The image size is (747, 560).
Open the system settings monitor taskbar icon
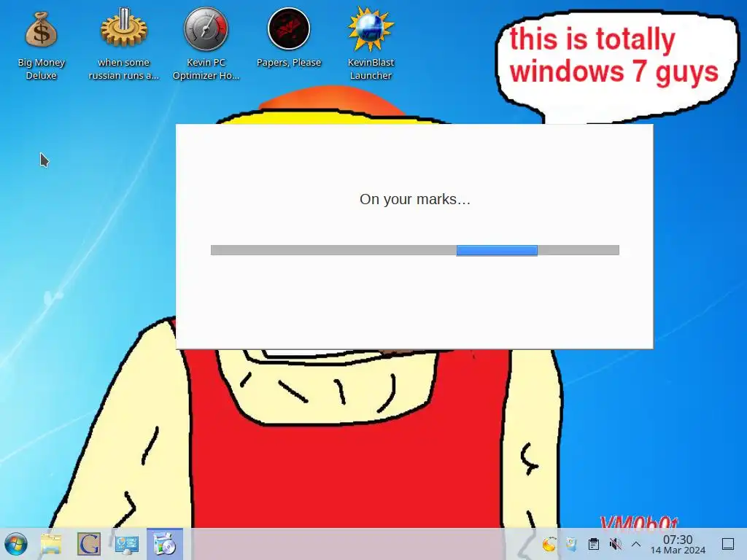point(127,544)
